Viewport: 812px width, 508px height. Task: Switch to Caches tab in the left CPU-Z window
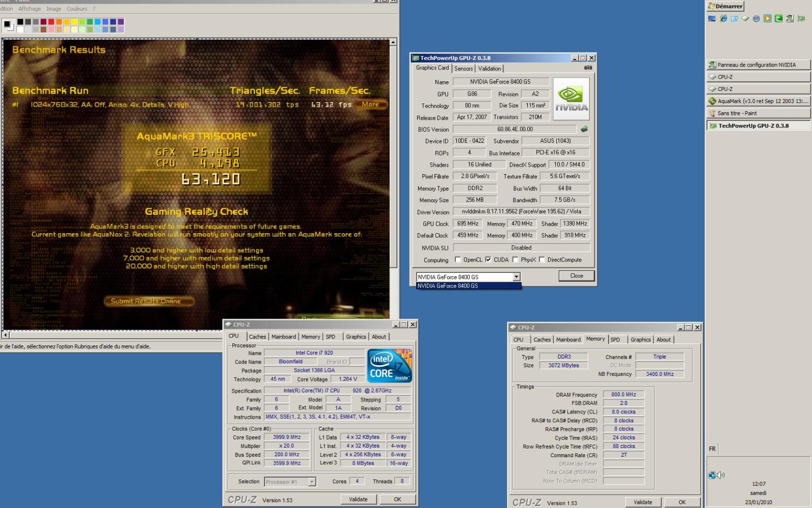[257, 337]
